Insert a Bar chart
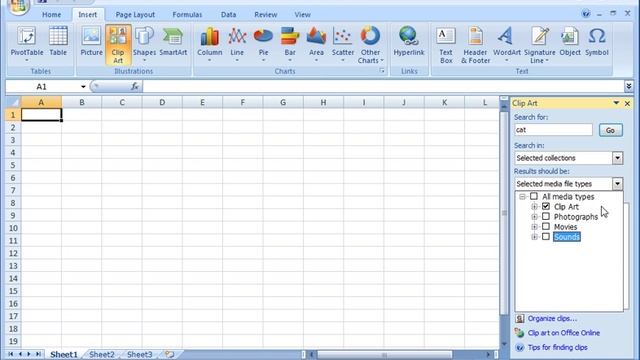The width and height of the screenshot is (640, 360). (x=290, y=44)
